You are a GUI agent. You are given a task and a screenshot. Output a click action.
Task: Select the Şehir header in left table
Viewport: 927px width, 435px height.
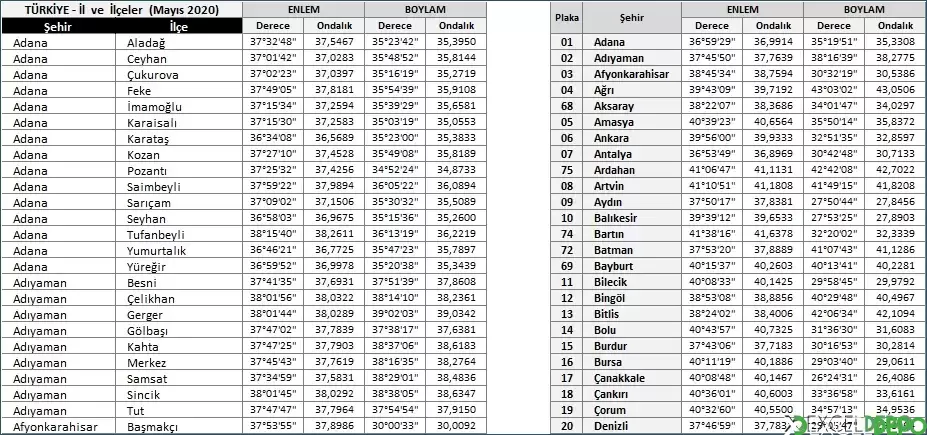59,26
